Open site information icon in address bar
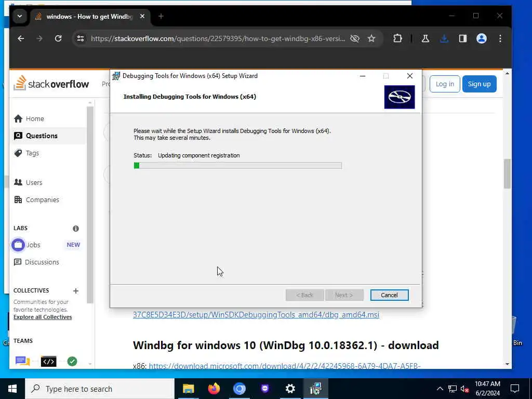532x399 pixels. pos(81,38)
